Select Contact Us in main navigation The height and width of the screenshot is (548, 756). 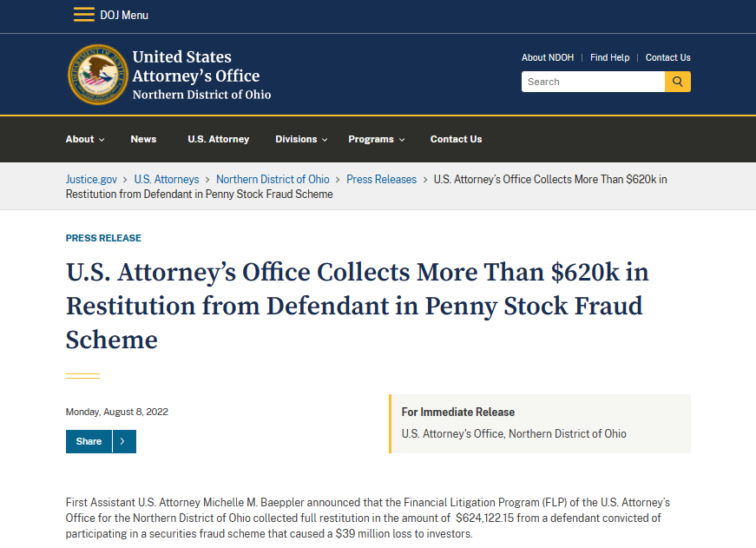(456, 139)
